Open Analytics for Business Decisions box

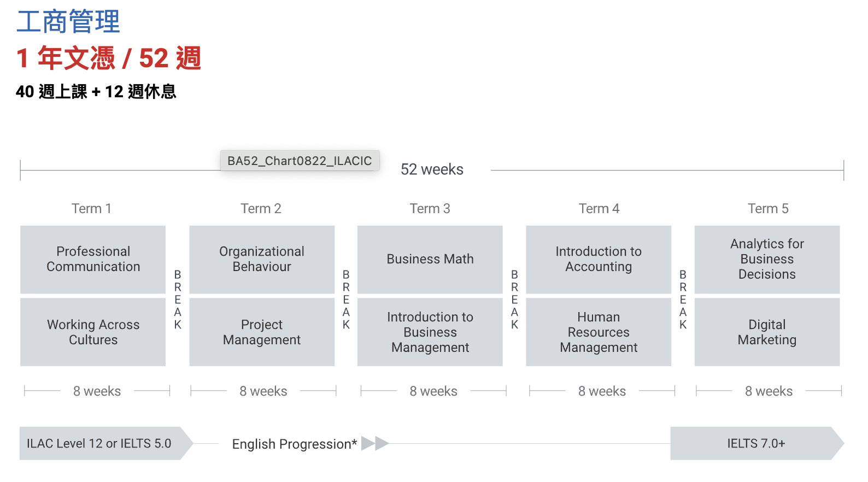[x=767, y=260]
